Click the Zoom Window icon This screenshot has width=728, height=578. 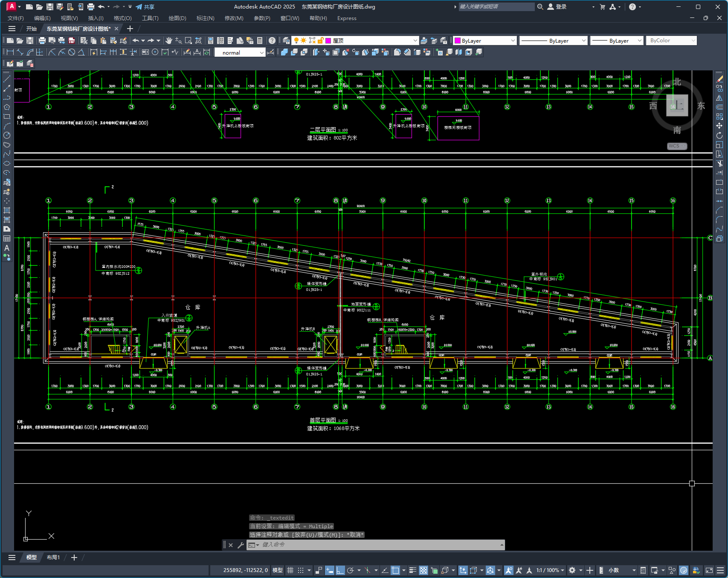189,41
